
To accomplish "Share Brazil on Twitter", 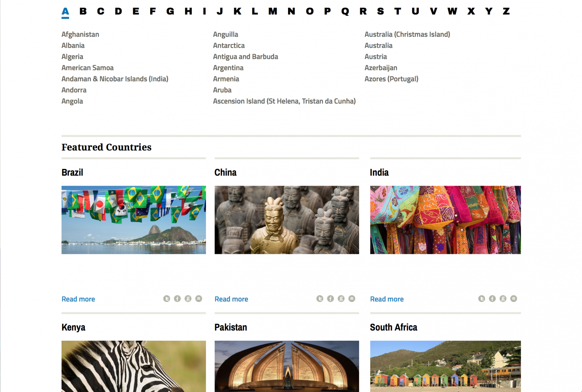I will tap(167, 299).
